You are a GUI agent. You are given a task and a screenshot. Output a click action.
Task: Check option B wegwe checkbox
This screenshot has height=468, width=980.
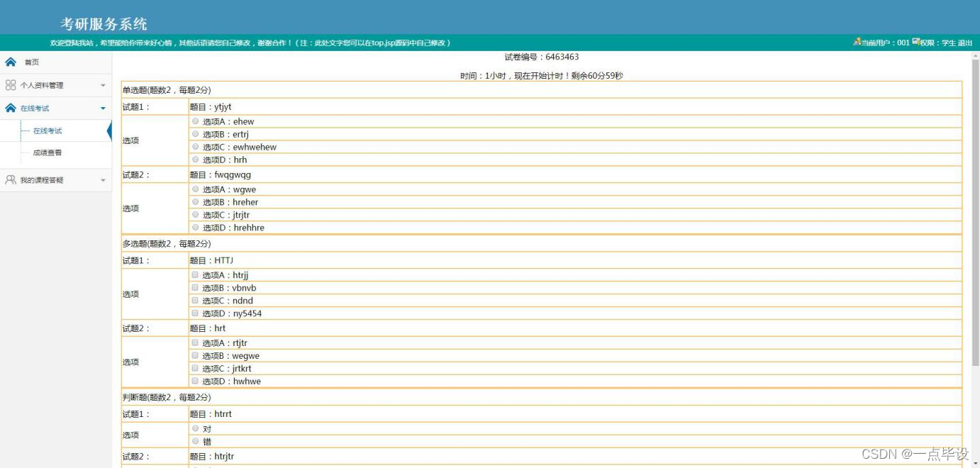(195, 355)
